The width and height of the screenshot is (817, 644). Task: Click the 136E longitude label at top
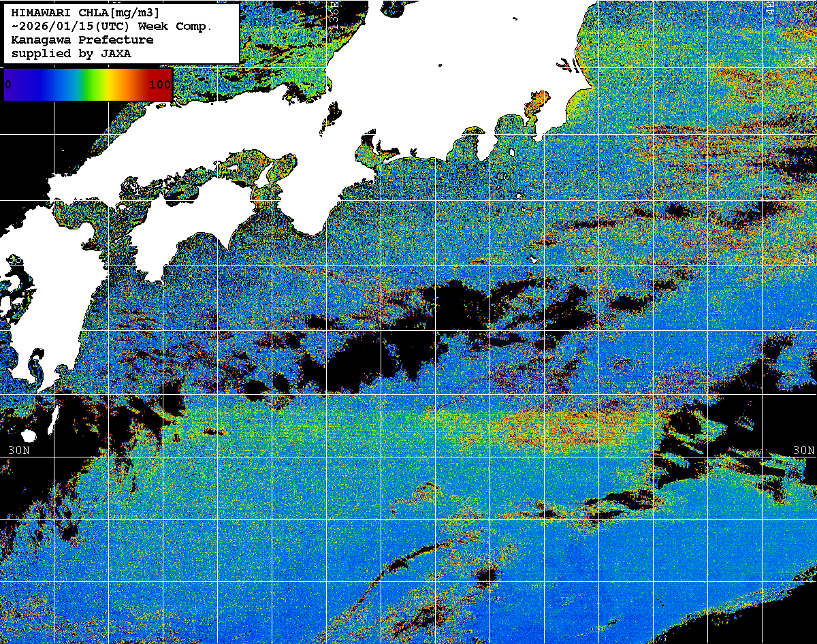(x=334, y=14)
